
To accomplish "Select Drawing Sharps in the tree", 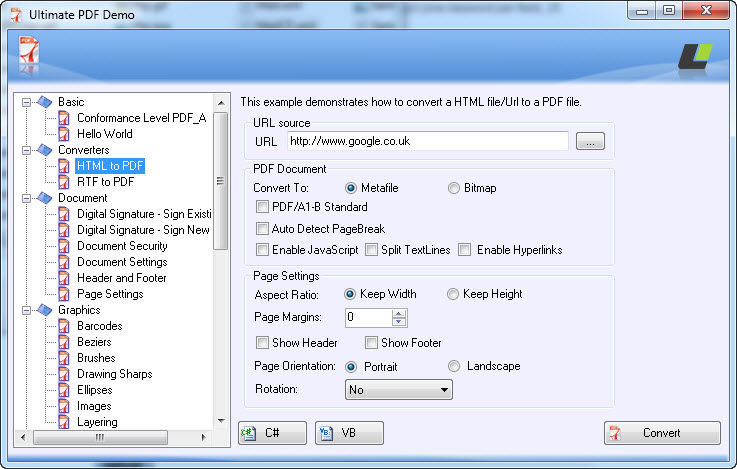I will [x=115, y=374].
